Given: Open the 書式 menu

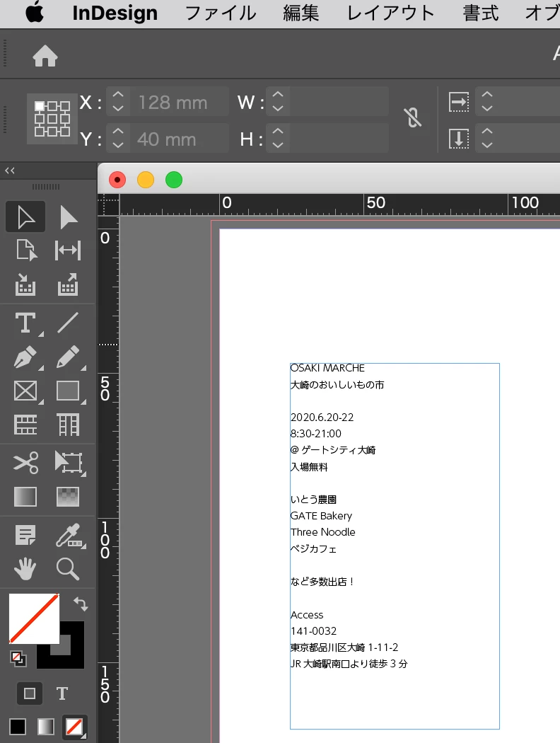Looking at the screenshot, I should click(x=481, y=13).
